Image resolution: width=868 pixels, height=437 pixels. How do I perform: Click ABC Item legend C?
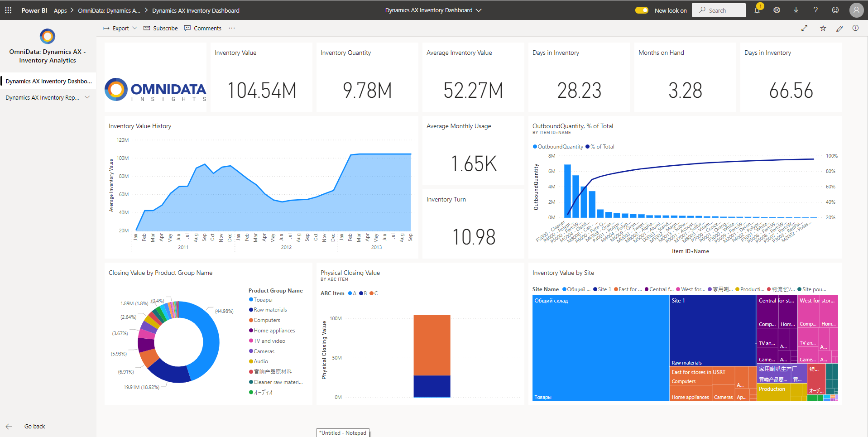tap(374, 293)
